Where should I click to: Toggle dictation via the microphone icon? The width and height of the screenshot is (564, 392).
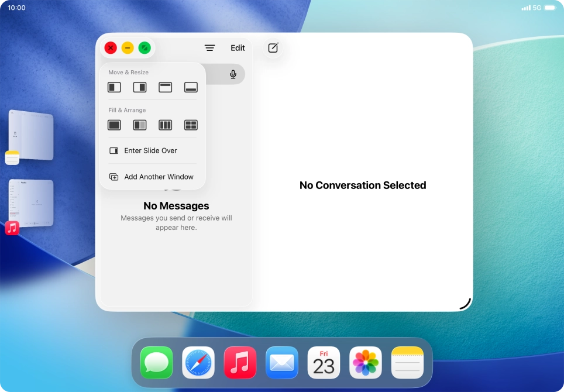pyautogui.click(x=233, y=74)
